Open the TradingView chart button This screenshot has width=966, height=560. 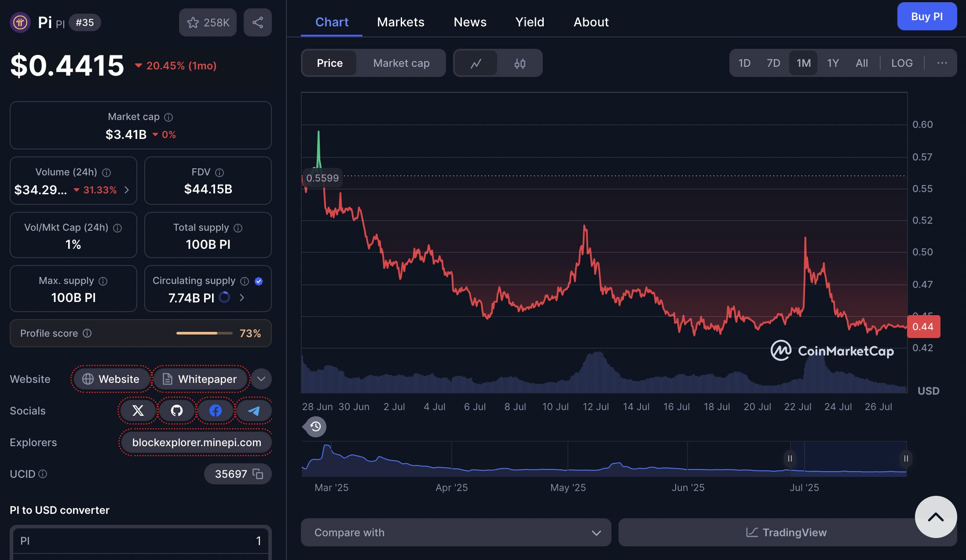click(787, 532)
